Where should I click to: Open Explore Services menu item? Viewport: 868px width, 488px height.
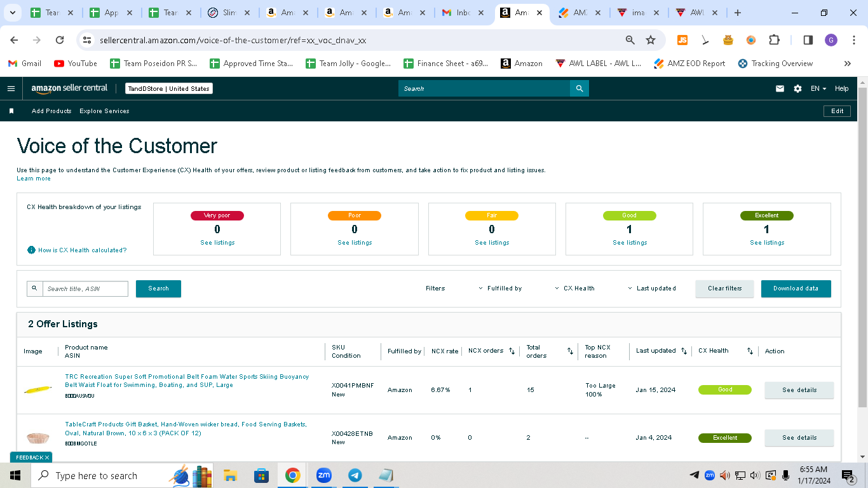pos(104,111)
